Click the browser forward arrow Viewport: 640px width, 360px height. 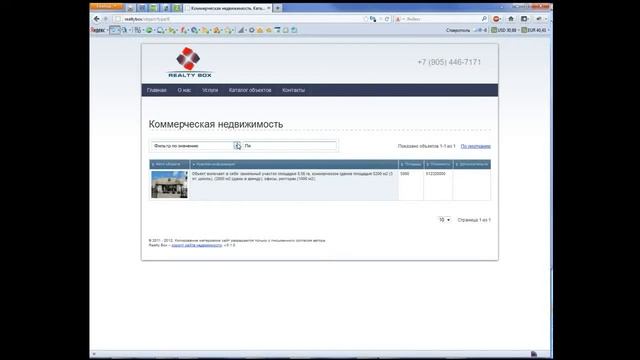click(x=105, y=19)
